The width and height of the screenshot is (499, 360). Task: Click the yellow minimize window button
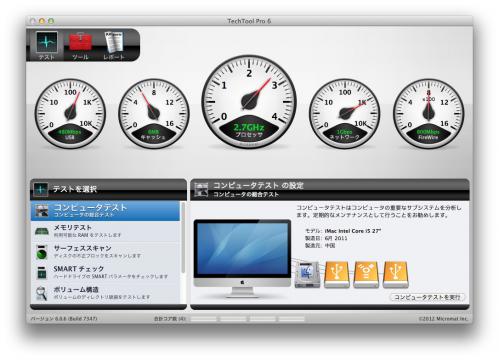(42, 21)
